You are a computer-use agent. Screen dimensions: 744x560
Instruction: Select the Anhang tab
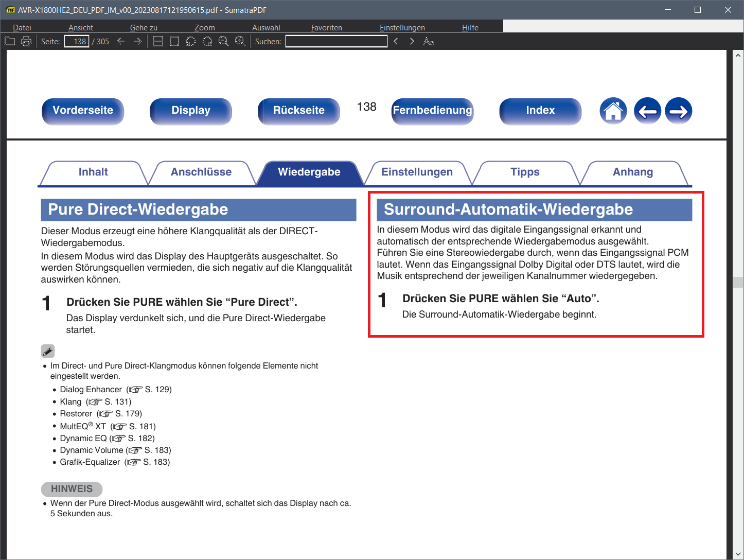(633, 172)
